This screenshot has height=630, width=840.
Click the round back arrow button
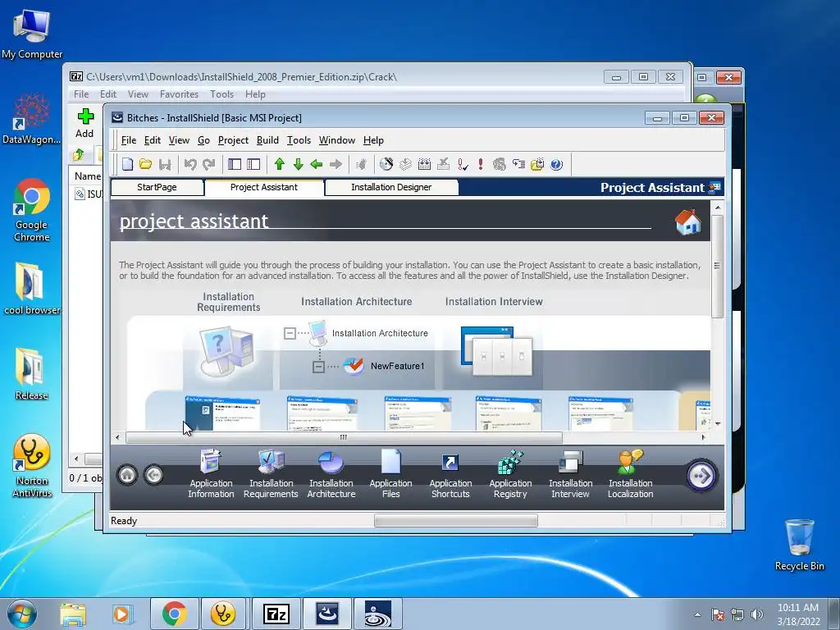click(x=153, y=475)
